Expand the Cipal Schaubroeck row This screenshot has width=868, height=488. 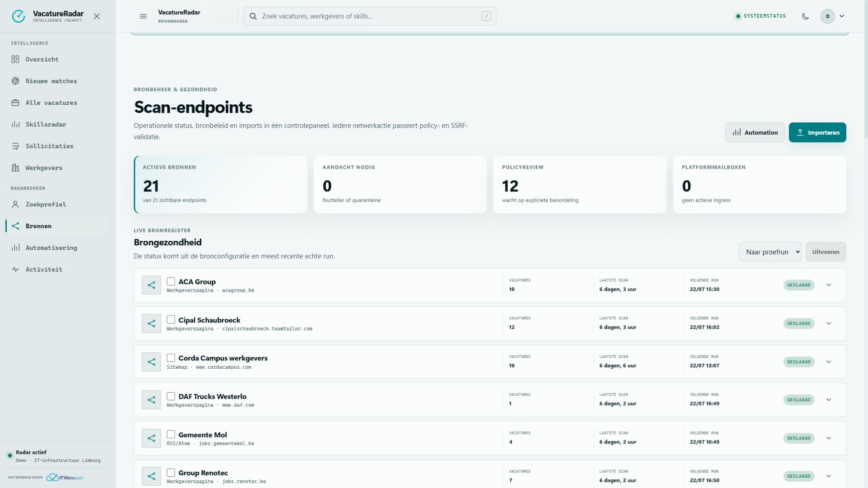(829, 323)
